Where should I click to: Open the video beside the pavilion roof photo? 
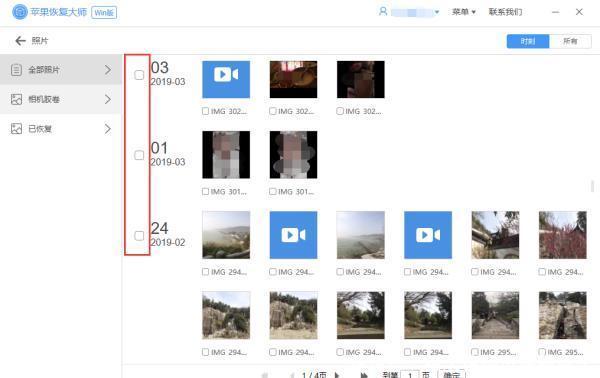pyautogui.click(x=428, y=235)
